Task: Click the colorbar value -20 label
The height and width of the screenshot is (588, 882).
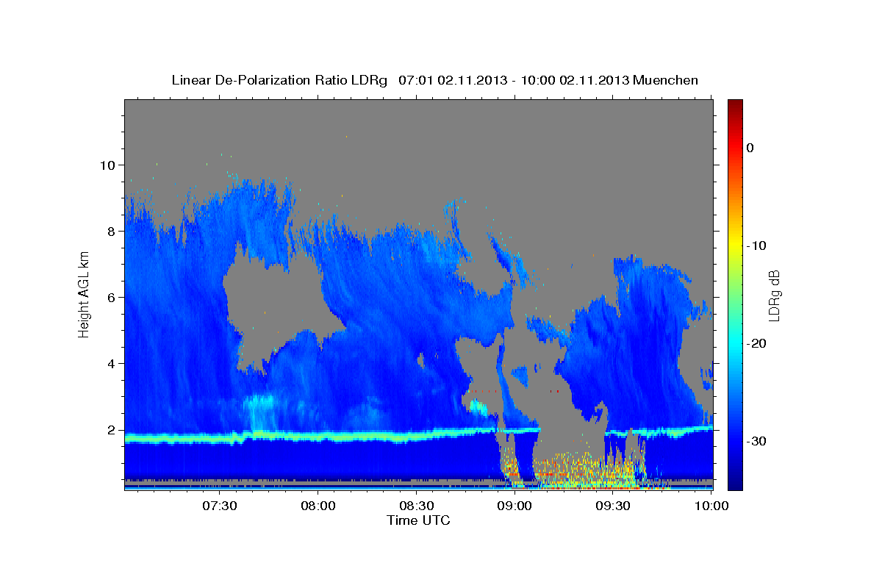Action: 756,343
